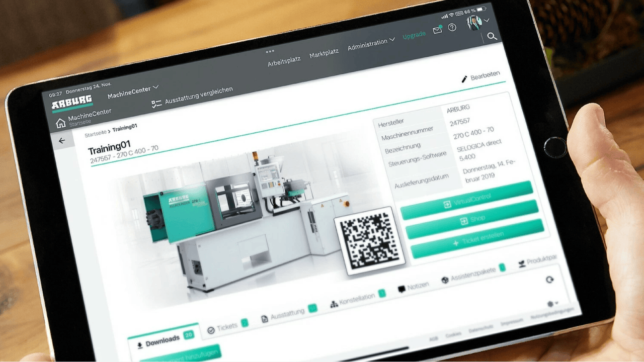Go back with the left arrow
644x362 pixels.
click(x=62, y=141)
